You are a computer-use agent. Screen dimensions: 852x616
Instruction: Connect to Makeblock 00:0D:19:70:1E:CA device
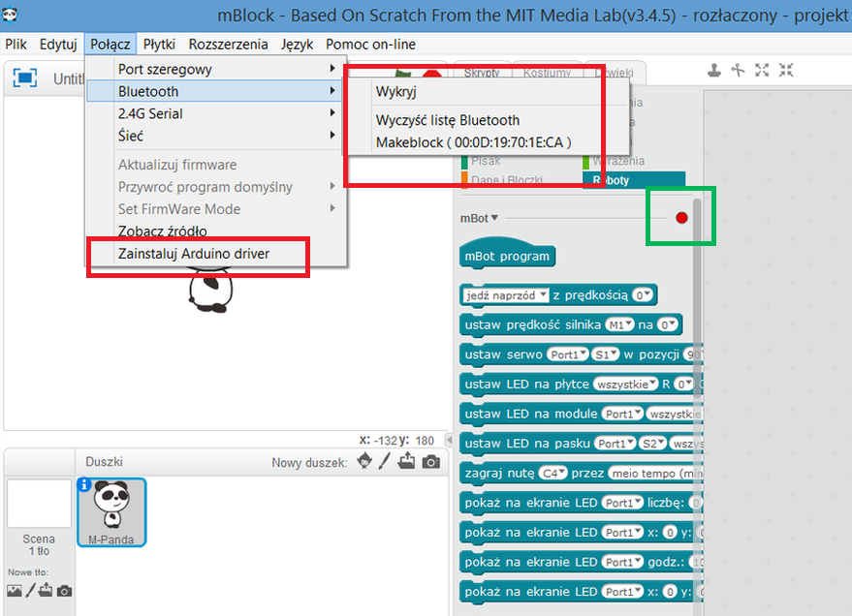(x=489, y=142)
